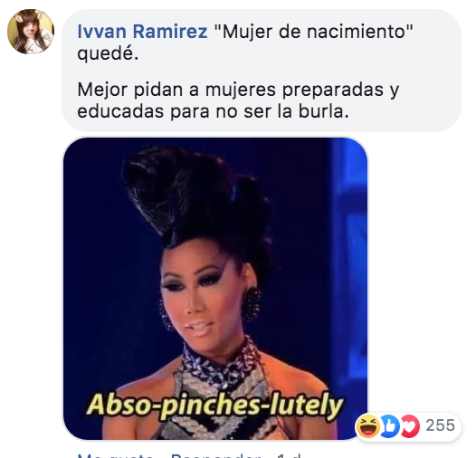The image size is (476, 458).
Task: Open the 255 reactions count list
Action: coord(440,425)
